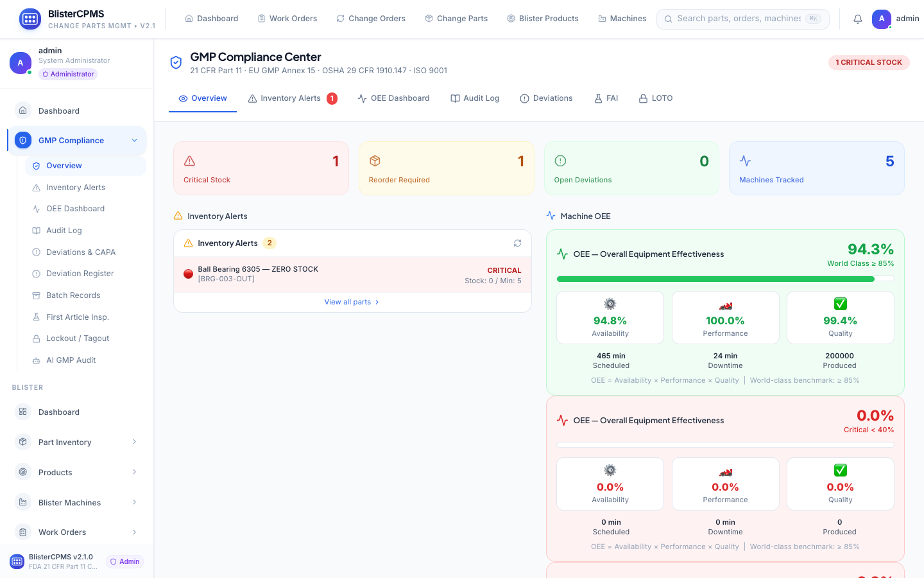Click the GMP Compliance shield icon in sidebar
This screenshot has width=924, height=578.
pyautogui.click(x=23, y=140)
